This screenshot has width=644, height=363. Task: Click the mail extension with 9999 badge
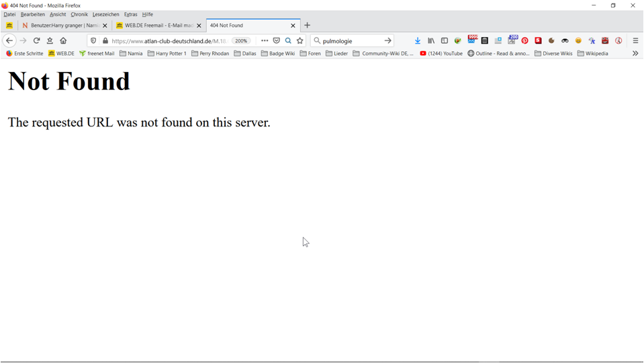[x=472, y=40]
